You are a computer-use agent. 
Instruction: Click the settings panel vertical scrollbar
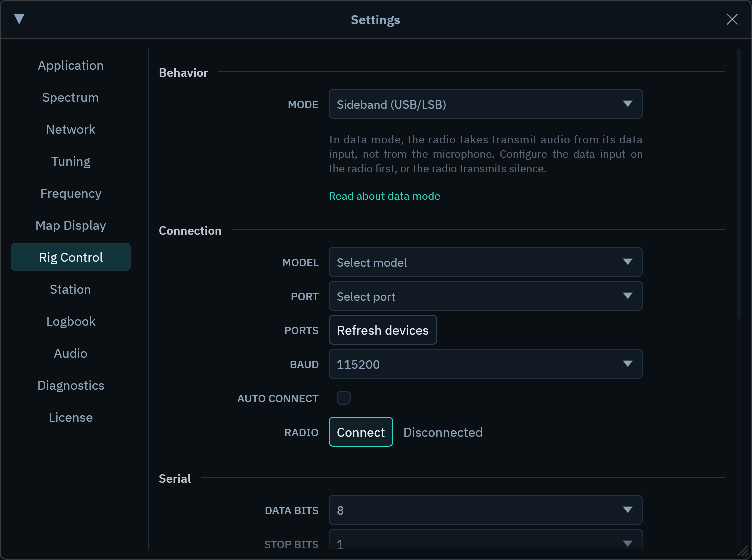pyautogui.click(x=739, y=184)
